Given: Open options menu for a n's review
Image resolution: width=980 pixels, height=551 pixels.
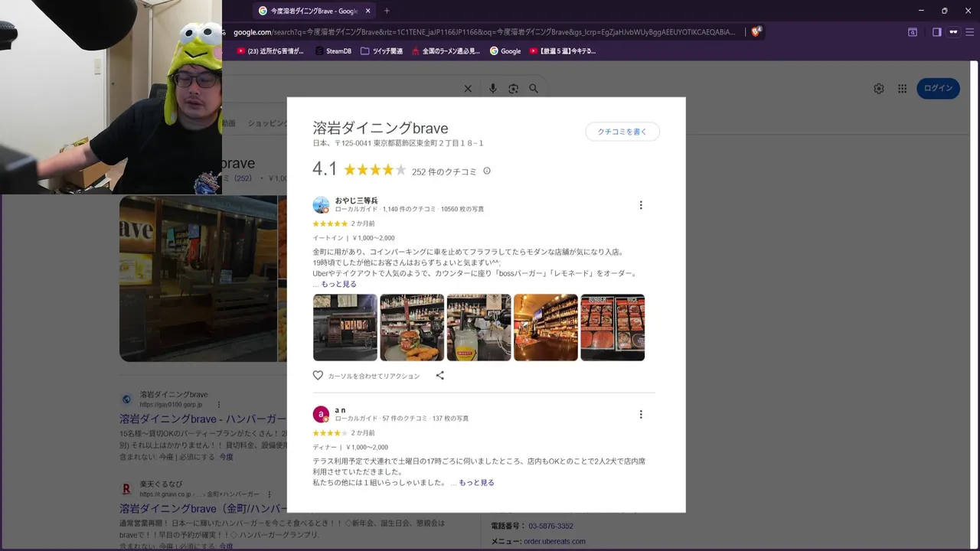Looking at the screenshot, I should pyautogui.click(x=641, y=415).
